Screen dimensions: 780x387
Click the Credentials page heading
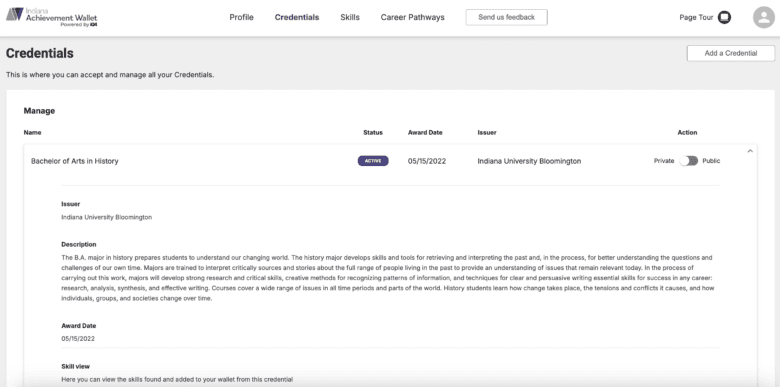40,53
